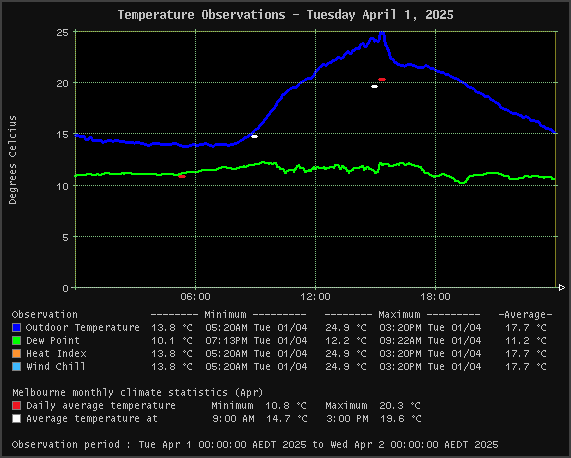Click the red minimum marker near dew point line
This screenshot has width=571, height=458.
pyautogui.click(x=182, y=177)
